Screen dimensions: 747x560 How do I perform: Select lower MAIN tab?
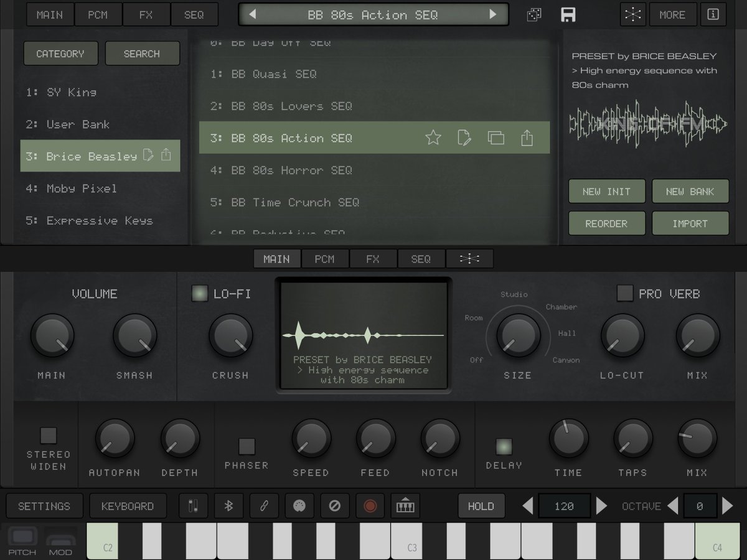(x=276, y=259)
